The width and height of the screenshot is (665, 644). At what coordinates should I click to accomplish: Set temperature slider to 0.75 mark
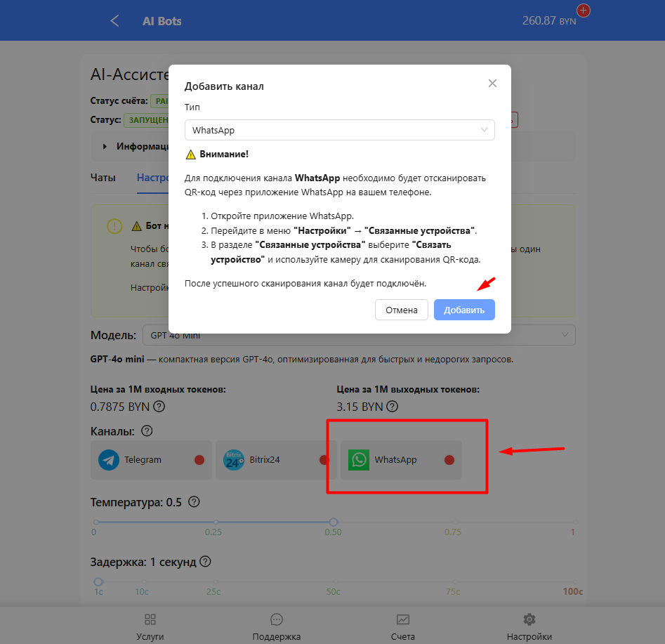click(455, 522)
